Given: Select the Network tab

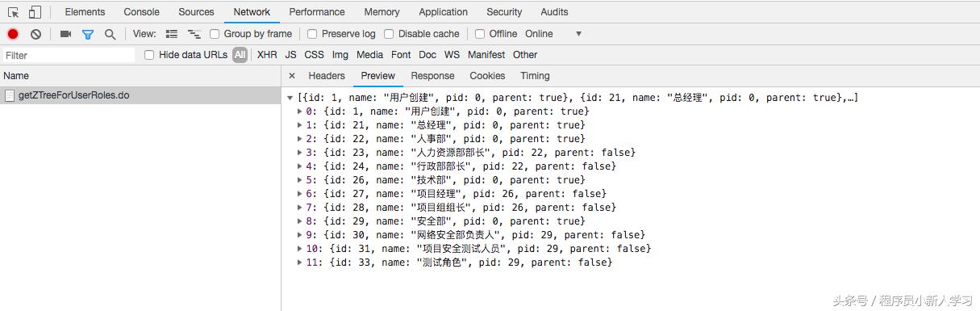Looking at the screenshot, I should (252, 12).
